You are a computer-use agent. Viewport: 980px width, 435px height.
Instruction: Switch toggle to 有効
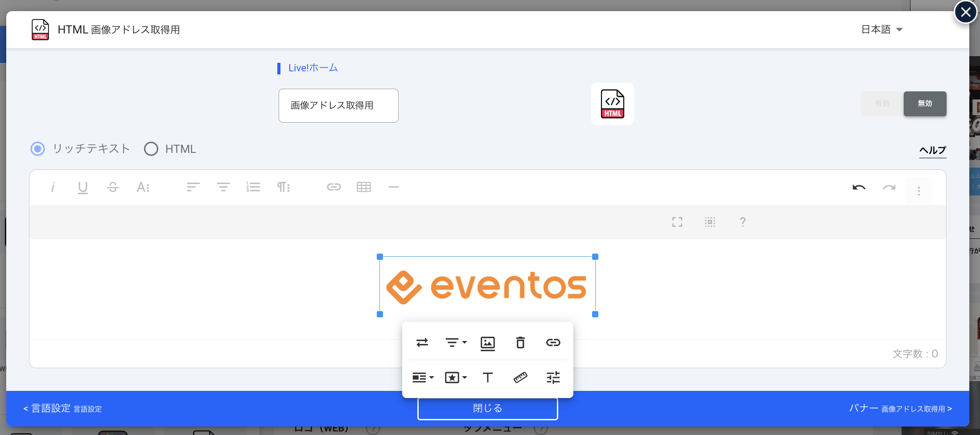point(882,103)
